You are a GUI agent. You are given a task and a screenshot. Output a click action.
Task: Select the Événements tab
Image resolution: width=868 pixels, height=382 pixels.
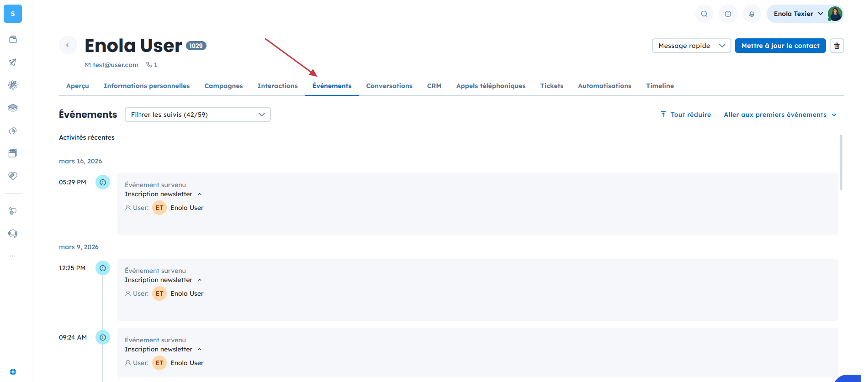332,86
